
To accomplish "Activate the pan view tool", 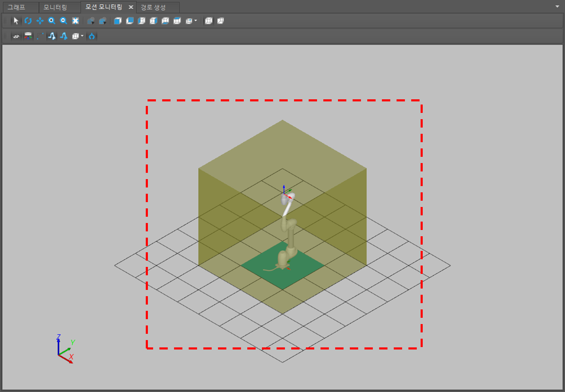I will tap(40, 21).
